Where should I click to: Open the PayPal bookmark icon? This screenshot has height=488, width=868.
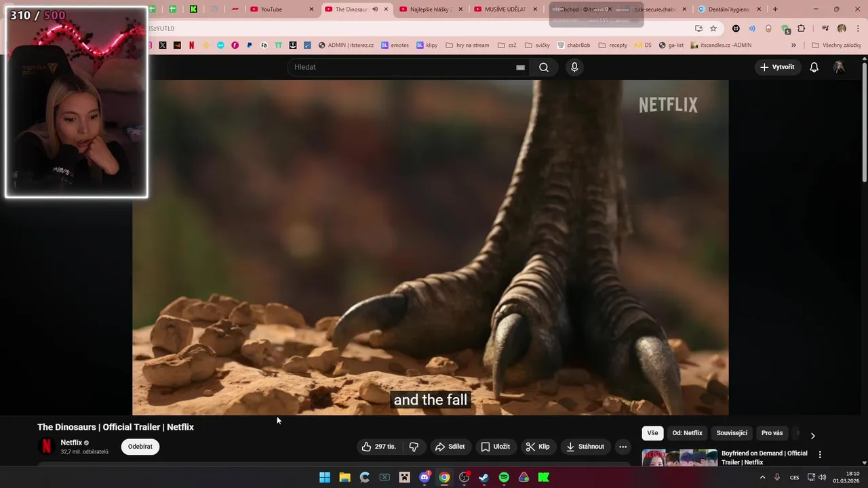(x=249, y=45)
